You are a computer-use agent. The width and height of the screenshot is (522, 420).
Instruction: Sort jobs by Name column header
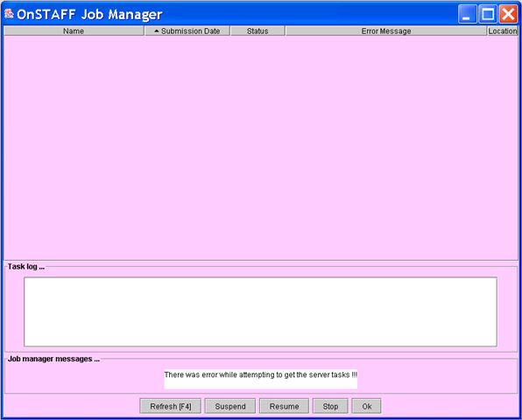pyautogui.click(x=74, y=31)
